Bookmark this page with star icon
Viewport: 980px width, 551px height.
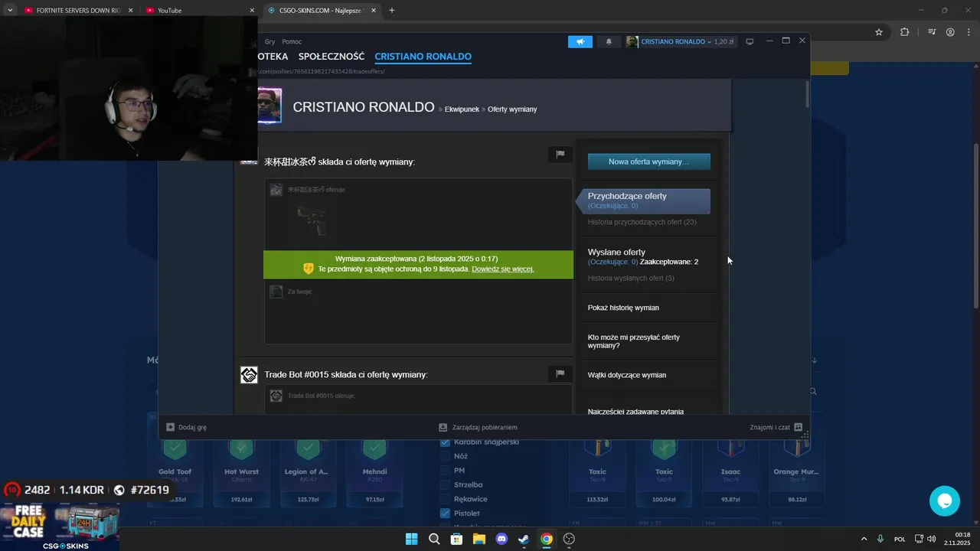(879, 32)
